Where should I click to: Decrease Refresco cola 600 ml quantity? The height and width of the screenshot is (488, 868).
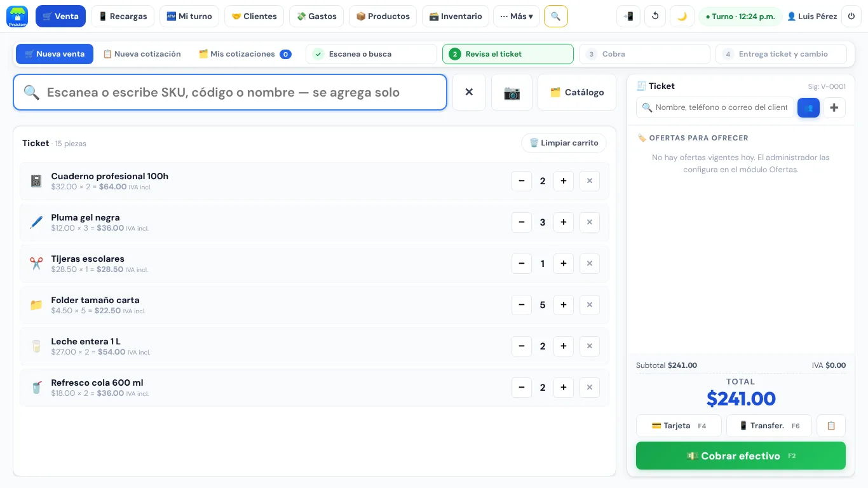coord(522,388)
